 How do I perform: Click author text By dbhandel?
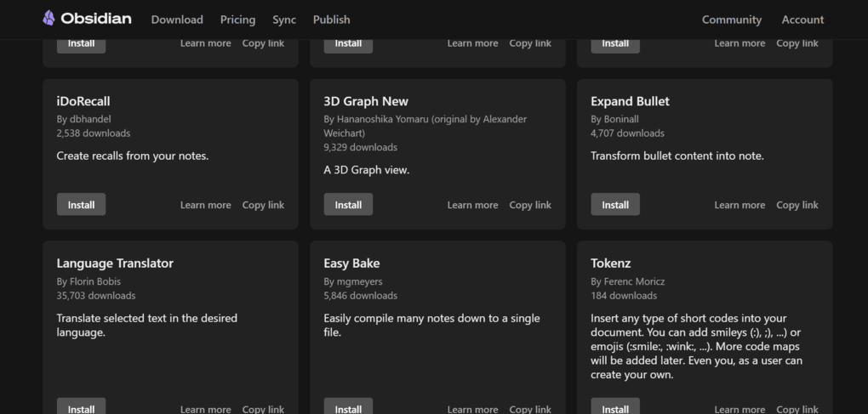(x=83, y=119)
